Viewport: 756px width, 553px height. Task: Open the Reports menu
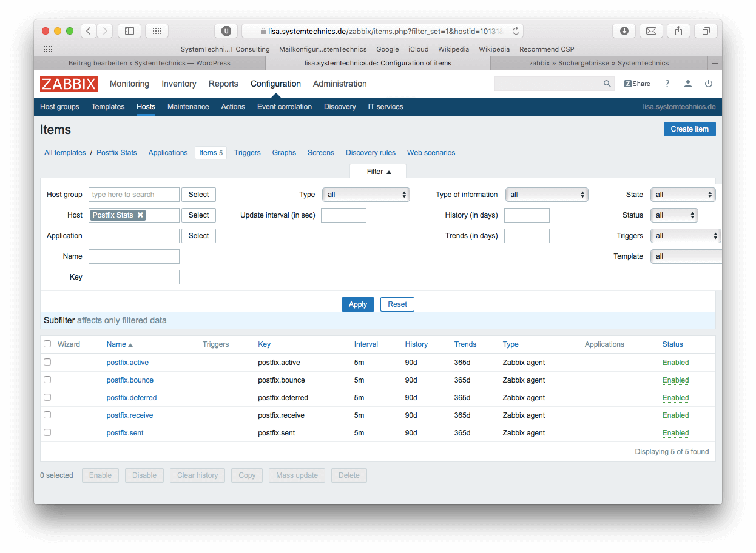pos(223,84)
